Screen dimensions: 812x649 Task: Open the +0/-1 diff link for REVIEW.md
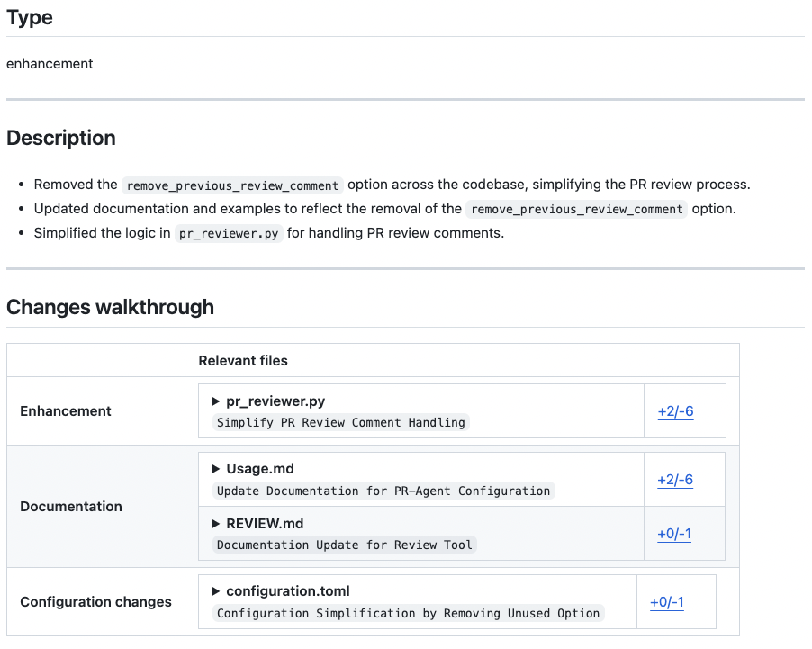(674, 534)
